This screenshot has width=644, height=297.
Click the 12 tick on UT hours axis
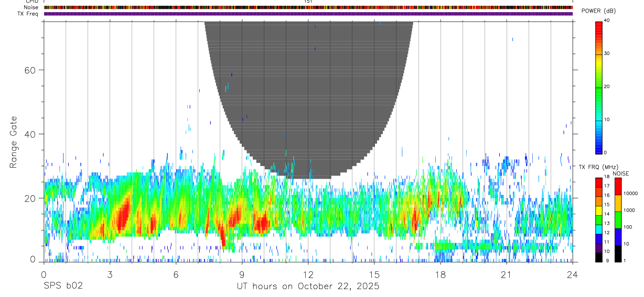pos(308,274)
